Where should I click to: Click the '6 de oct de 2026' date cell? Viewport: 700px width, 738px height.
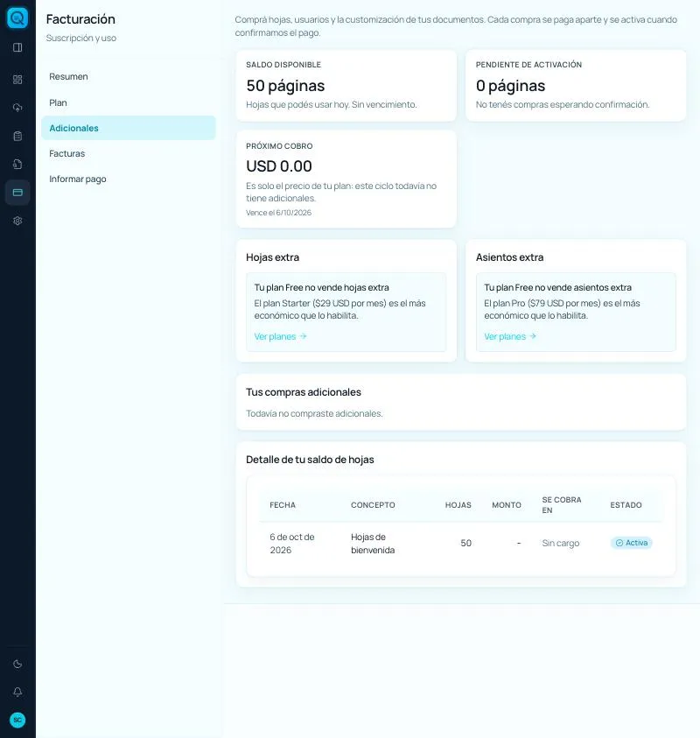click(292, 544)
